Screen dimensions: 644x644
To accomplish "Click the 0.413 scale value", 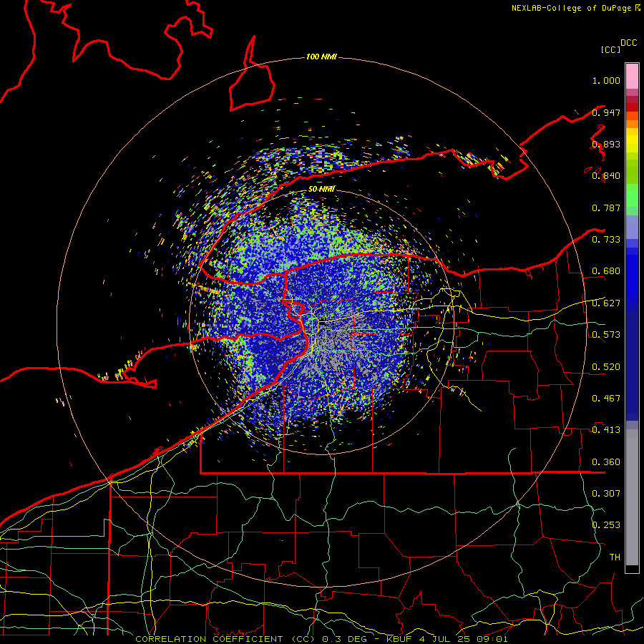I will (x=606, y=430).
